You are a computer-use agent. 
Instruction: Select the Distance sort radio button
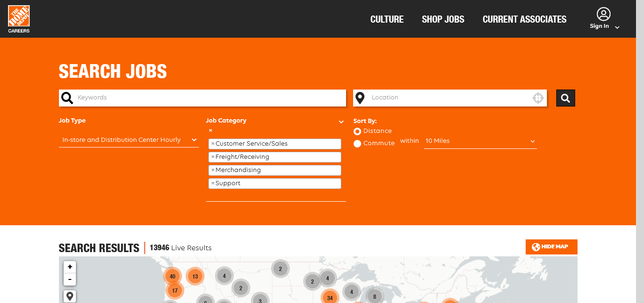pyautogui.click(x=357, y=131)
